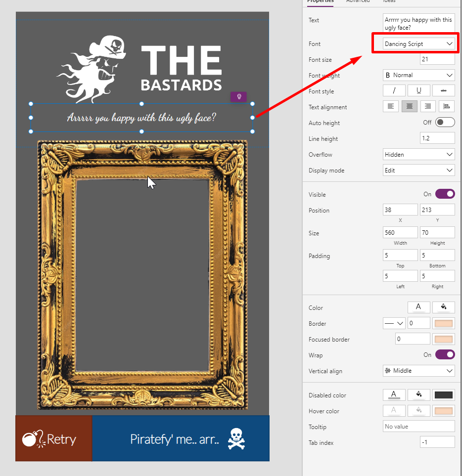Click THE BASTARDS title text

point(182,69)
